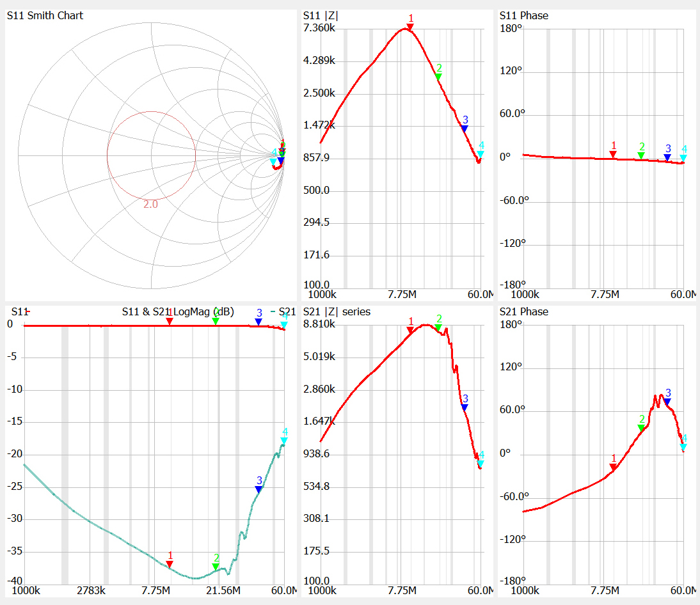Click the S11 & S21 LogMag (dB) title
700x605 pixels.
[177, 312]
